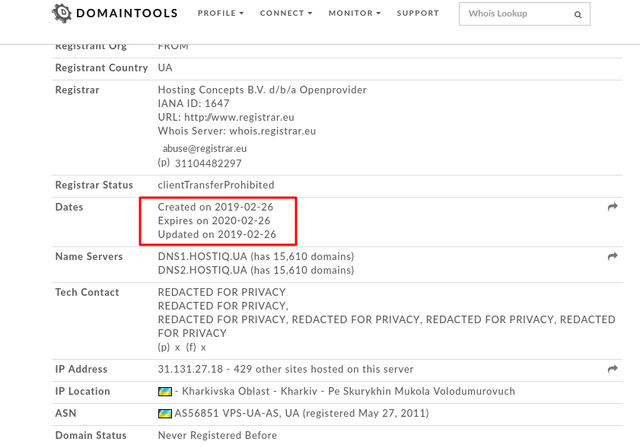Viewport: 640px width, 447px height.
Task: Click the DNS1.HOSTIQ.UA name server
Action: [202, 256]
